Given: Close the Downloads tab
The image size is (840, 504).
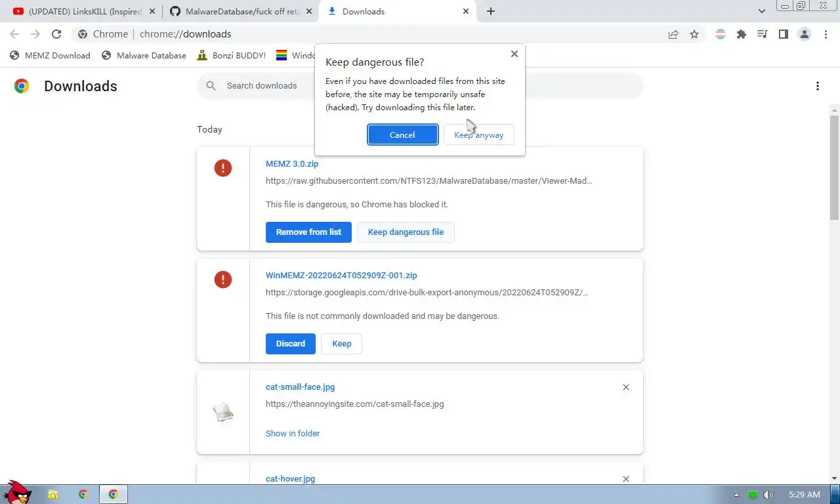Looking at the screenshot, I should [x=466, y=11].
